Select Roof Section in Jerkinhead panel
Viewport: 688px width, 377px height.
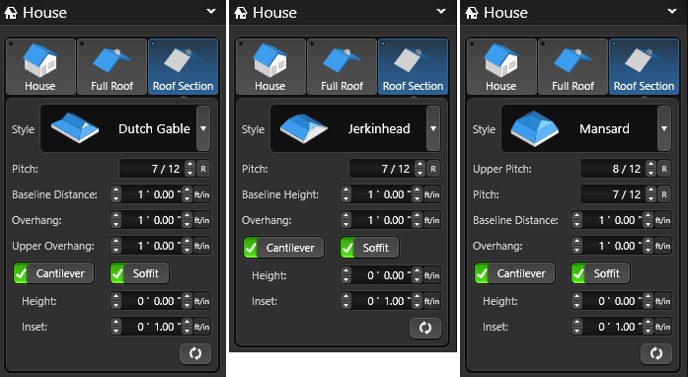click(x=413, y=67)
